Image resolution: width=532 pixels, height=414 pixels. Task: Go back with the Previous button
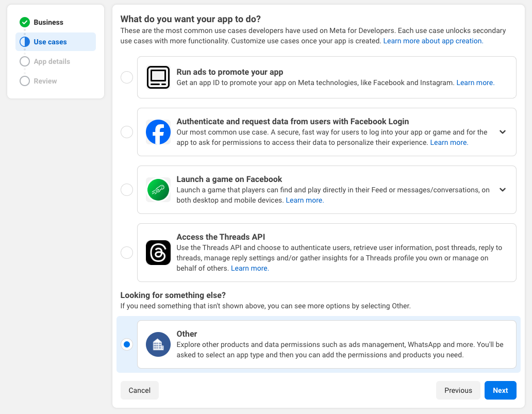[458, 390]
